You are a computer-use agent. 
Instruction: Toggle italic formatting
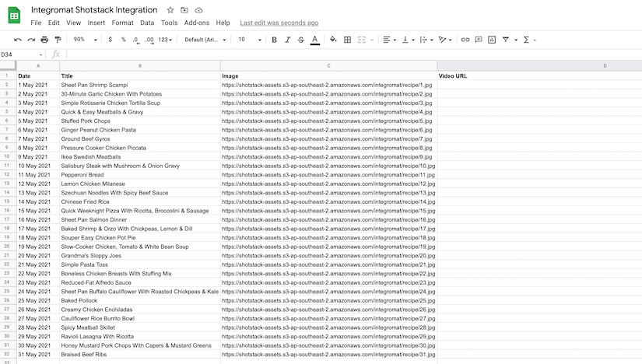pos(287,40)
